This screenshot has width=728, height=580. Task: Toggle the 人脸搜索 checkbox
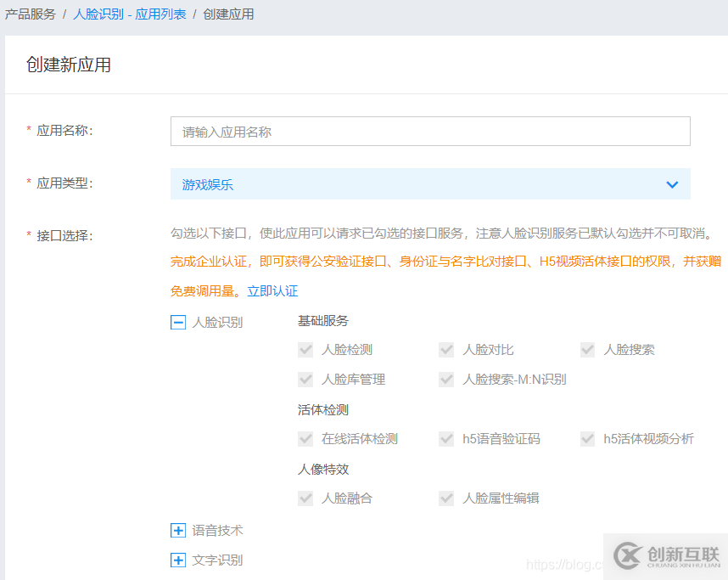(x=587, y=349)
